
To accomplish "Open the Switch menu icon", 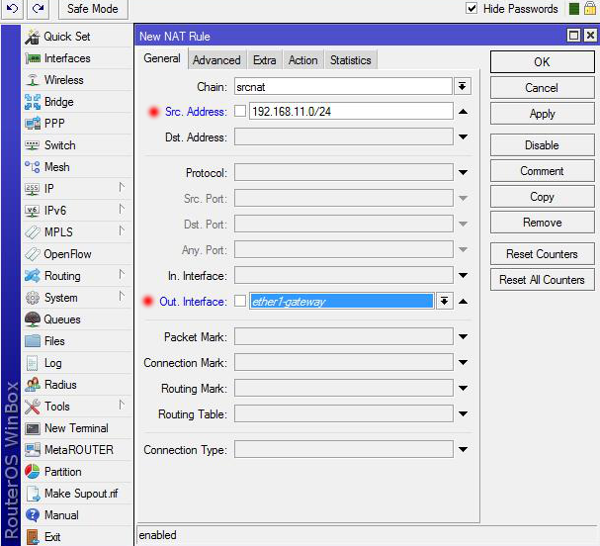I will [x=33, y=145].
